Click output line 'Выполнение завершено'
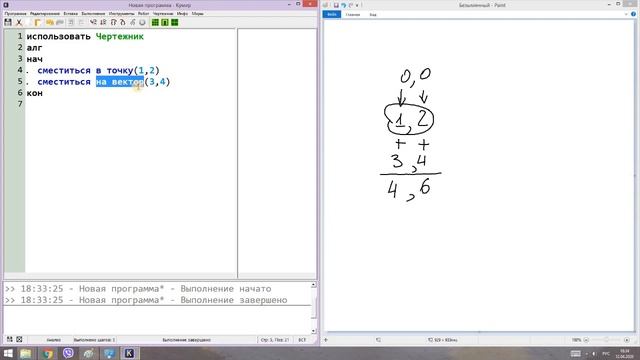The height and width of the screenshot is (360, 640). [146, 300]
